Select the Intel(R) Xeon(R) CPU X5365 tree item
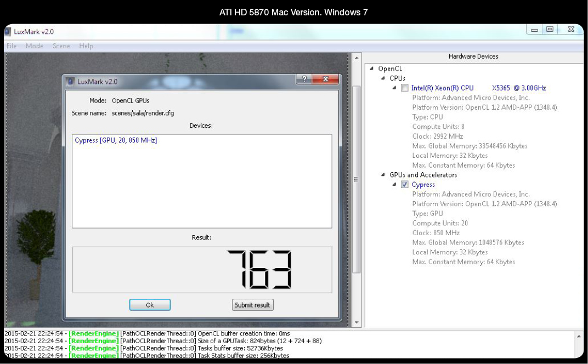 coord(478,88)
